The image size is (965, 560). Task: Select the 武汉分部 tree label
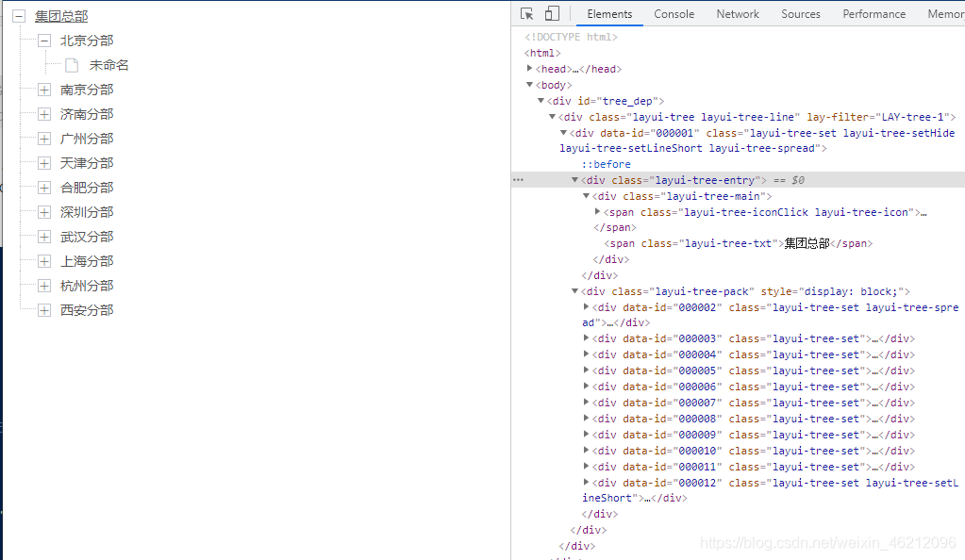pos(87,237)
